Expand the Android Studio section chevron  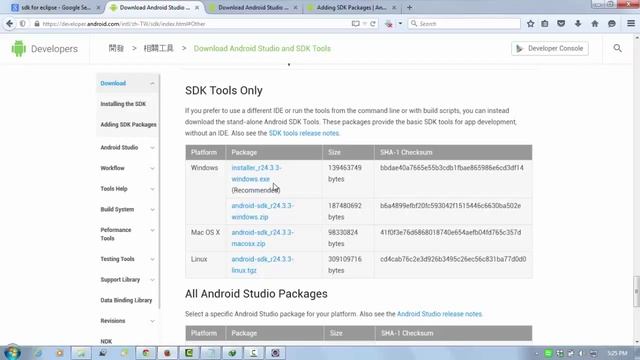click(152, 148)
